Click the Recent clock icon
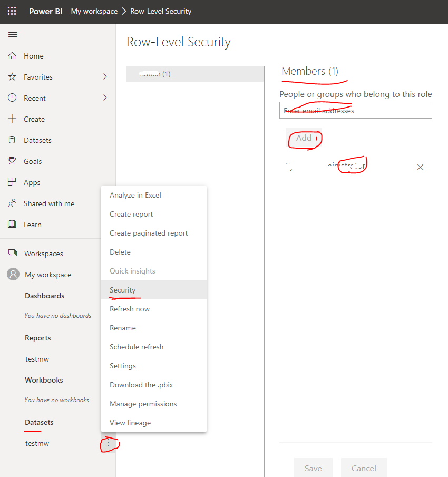This screenshot has width=448, height=477. click(12, 98)
